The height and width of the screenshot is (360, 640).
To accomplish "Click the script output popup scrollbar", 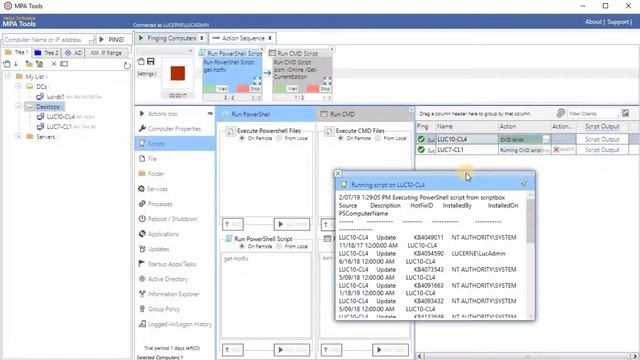I will 530,222.
